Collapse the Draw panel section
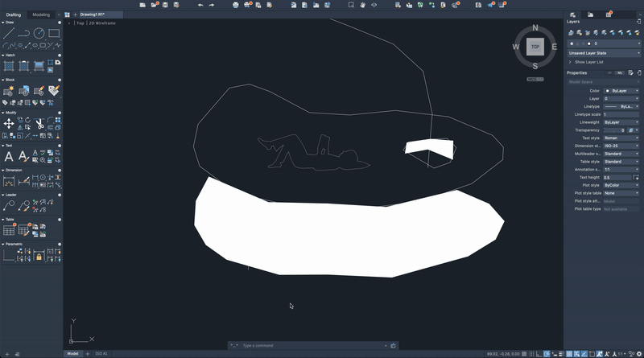 (x=3, y=23)
